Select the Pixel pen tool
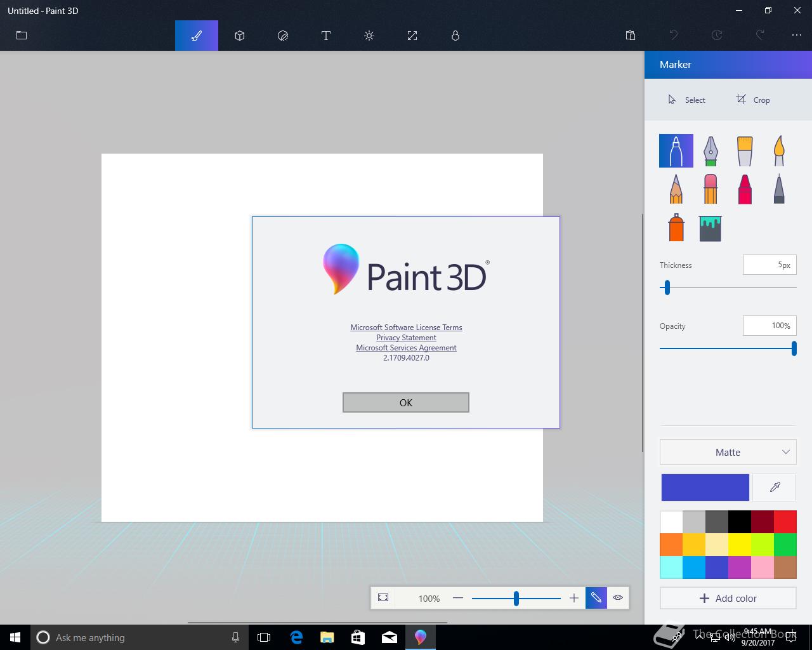The width and height of the screenshot is (812, 650). pyautogui.click(x=779, y=189)
